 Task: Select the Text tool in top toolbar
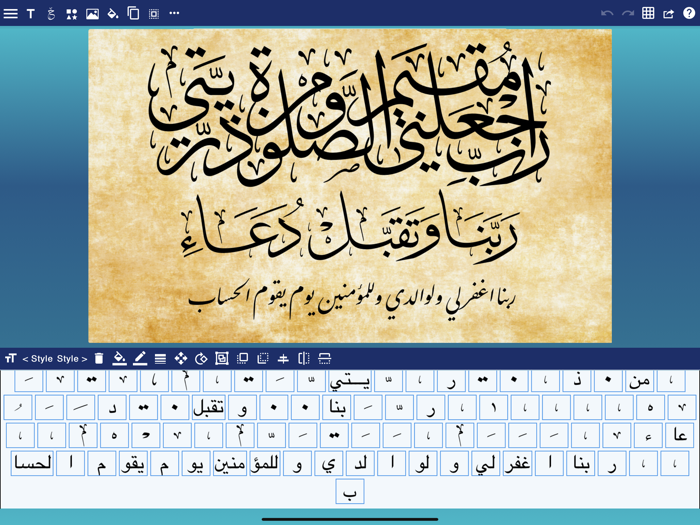31,13
